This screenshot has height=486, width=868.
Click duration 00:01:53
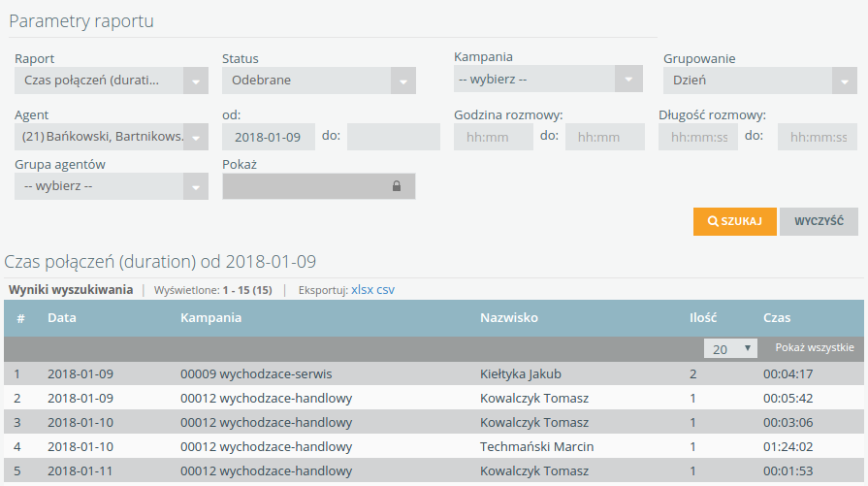[x=788, y=471]
